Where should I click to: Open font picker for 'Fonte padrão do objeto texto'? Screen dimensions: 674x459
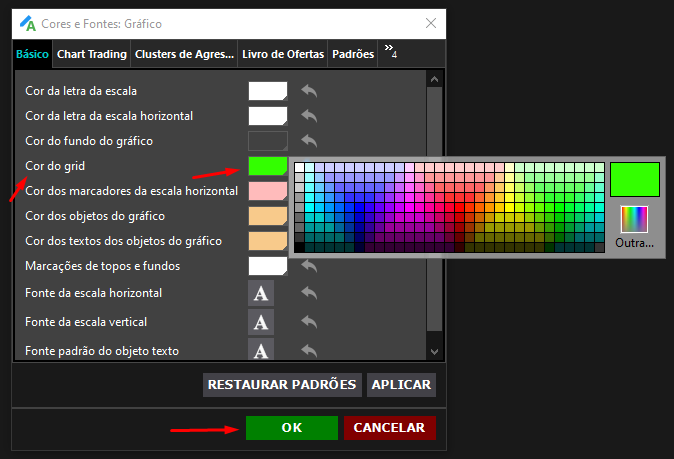coord(261,349)
